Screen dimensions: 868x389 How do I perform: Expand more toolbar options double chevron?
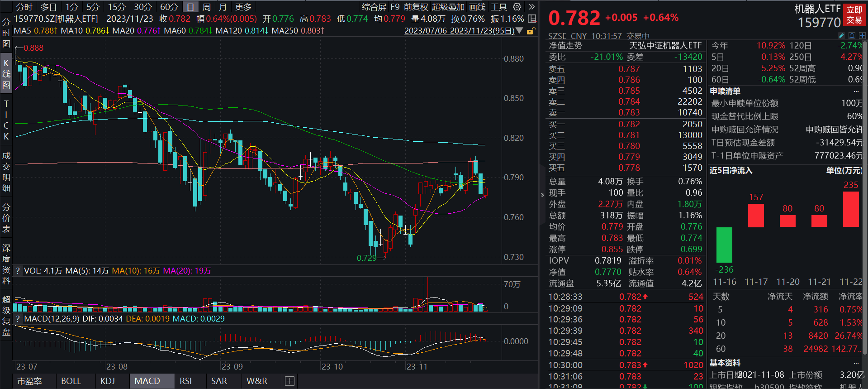(532, 7)
